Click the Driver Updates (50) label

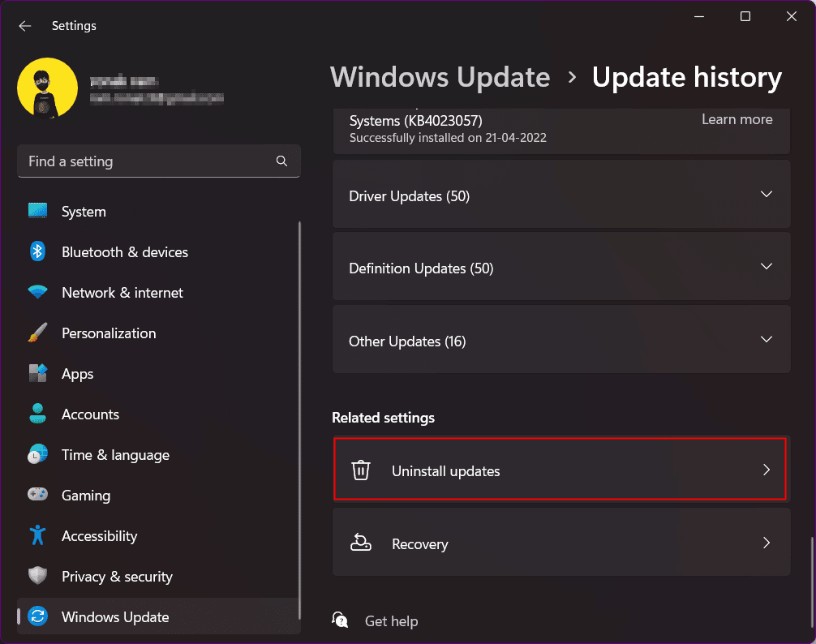(x=409, y=196)
